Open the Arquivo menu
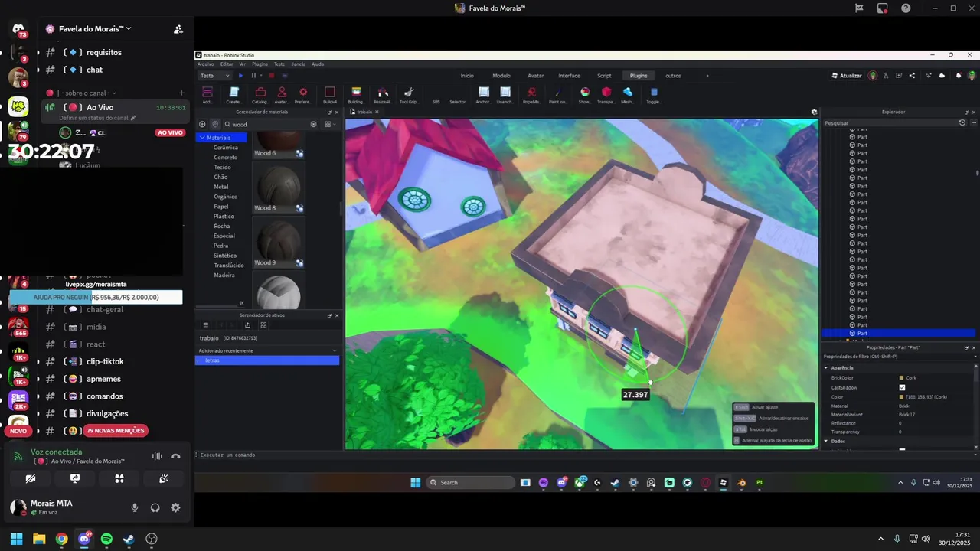980x551 pixels. tap(205, 64)
